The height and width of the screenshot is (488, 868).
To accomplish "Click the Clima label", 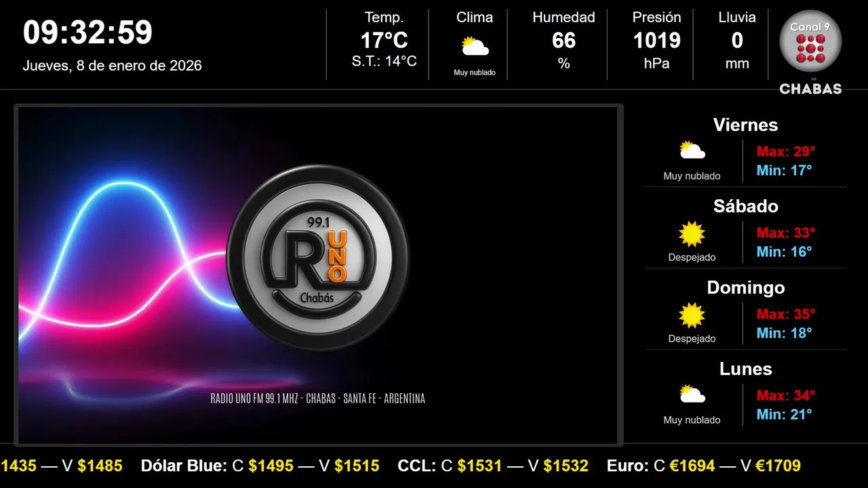I will (x=475, y=18).
